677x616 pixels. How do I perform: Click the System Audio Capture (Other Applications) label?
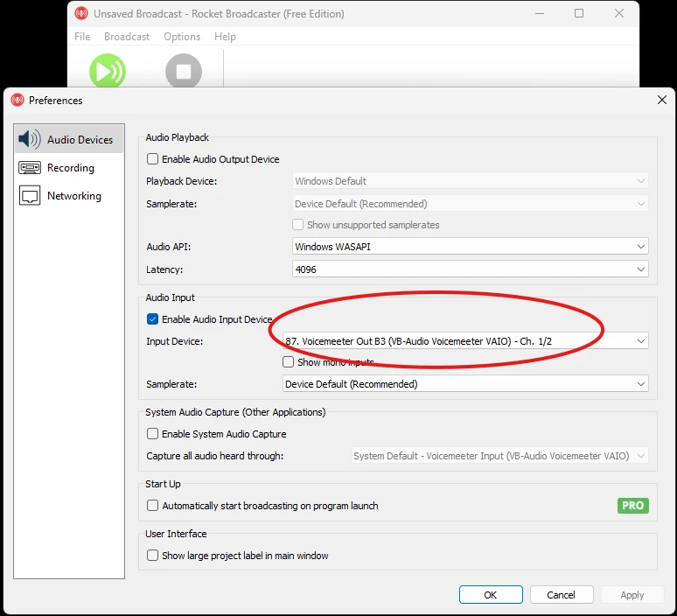235,411
